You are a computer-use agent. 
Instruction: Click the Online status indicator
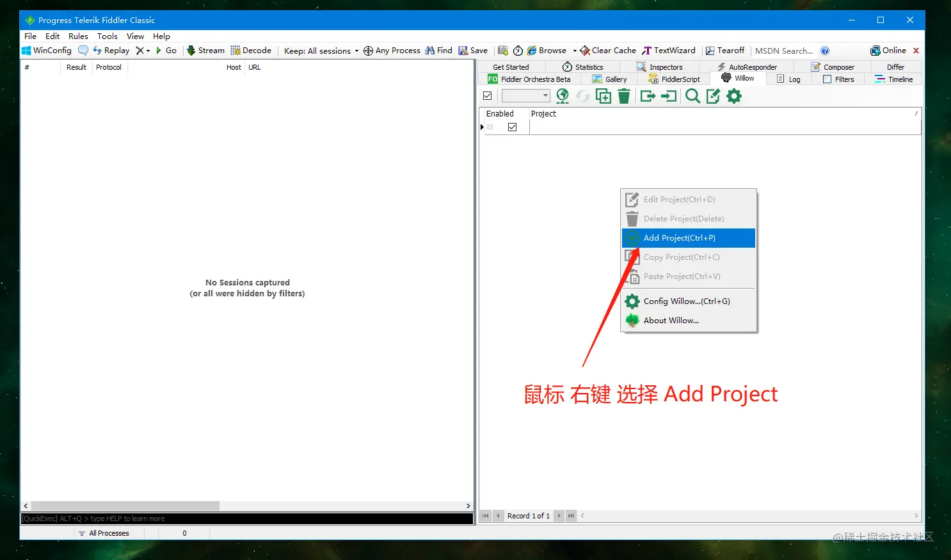888,51
